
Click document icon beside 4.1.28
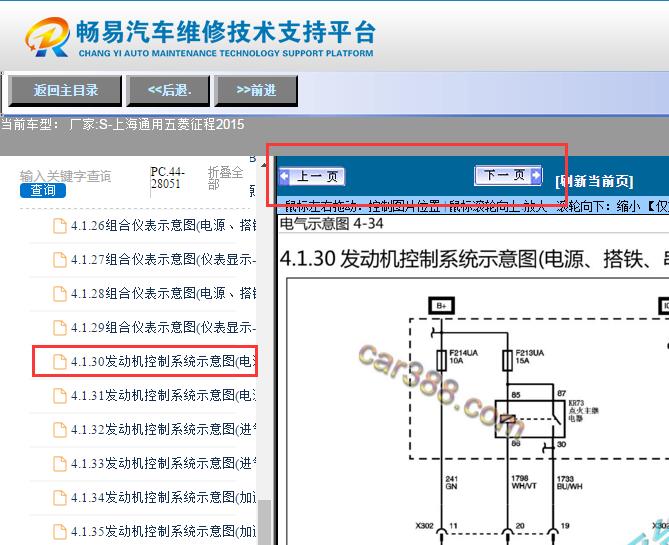click(x=60, y=294)
